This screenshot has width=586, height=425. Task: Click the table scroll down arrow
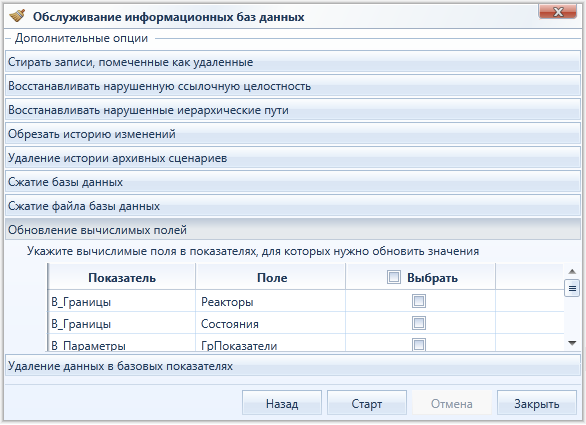[572, 343]
